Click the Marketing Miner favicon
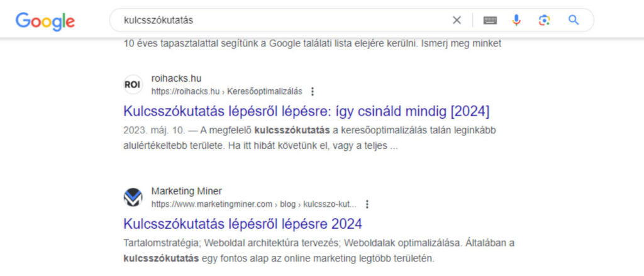This screenshot has width=644, height=276. click(x=133, y=197)
